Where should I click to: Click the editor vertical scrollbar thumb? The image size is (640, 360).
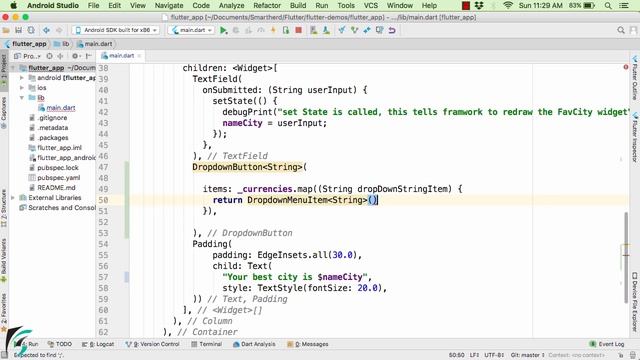point(626,258)
